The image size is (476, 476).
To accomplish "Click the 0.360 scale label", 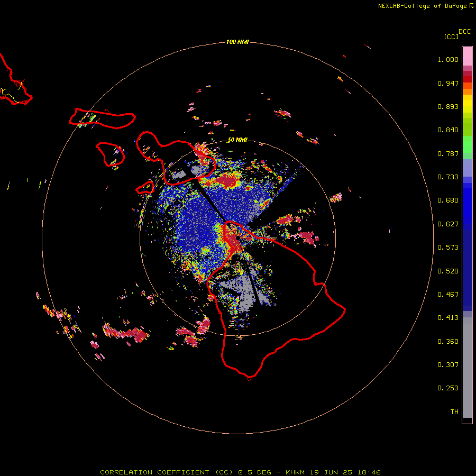I will coord(448,342).
